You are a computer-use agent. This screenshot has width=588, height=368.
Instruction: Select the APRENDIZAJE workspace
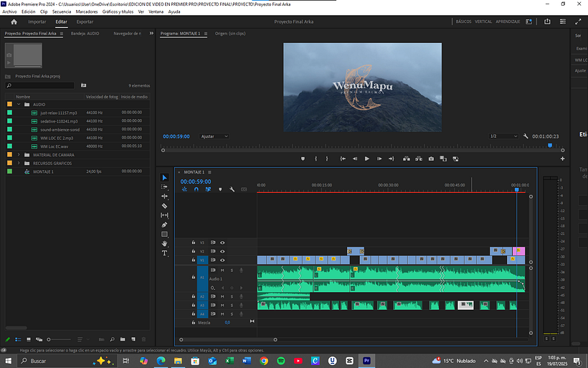508,22
